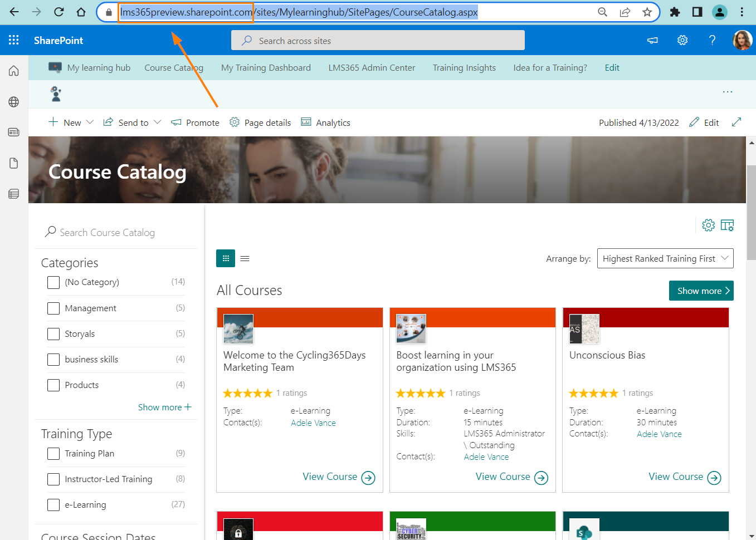Open Arrange by Highest Ranked dropdown
Viewport: 756px width, 540px height.
[x=665, y=258]
